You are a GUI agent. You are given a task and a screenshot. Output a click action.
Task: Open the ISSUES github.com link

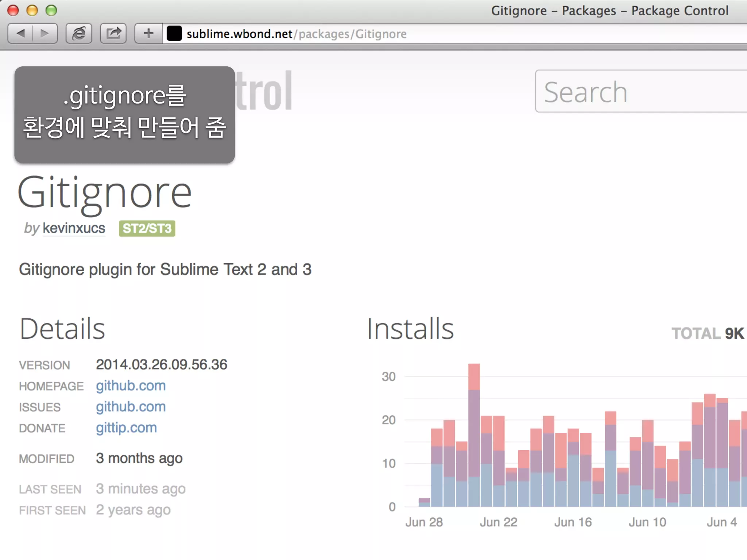[131, 407]
